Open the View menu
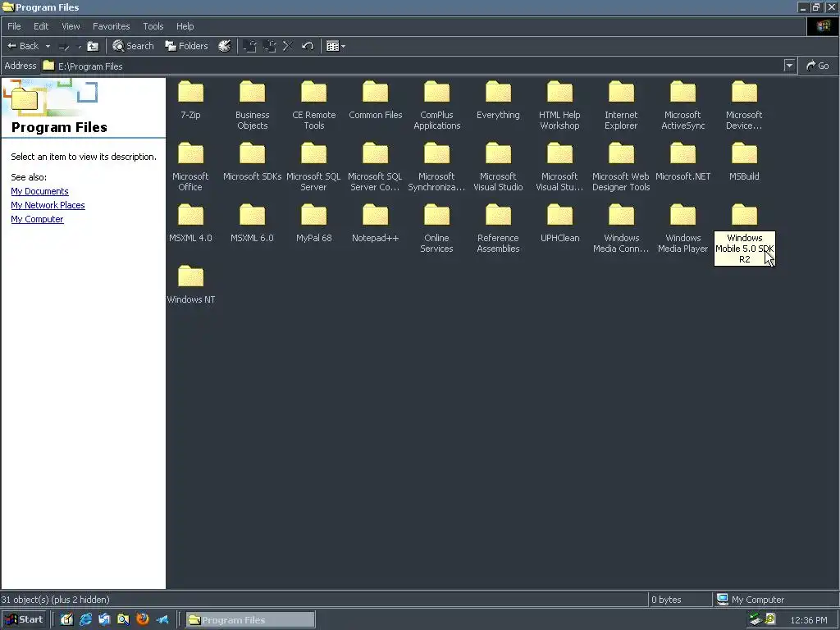 tap(71, 26)
